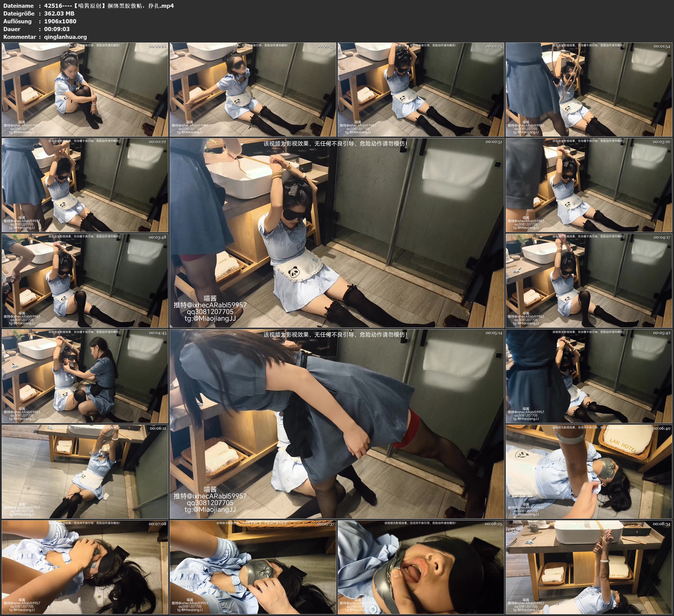Open the frame at 00:01:25
This screenshot has height=616, width=674.
tap(421, 89)
